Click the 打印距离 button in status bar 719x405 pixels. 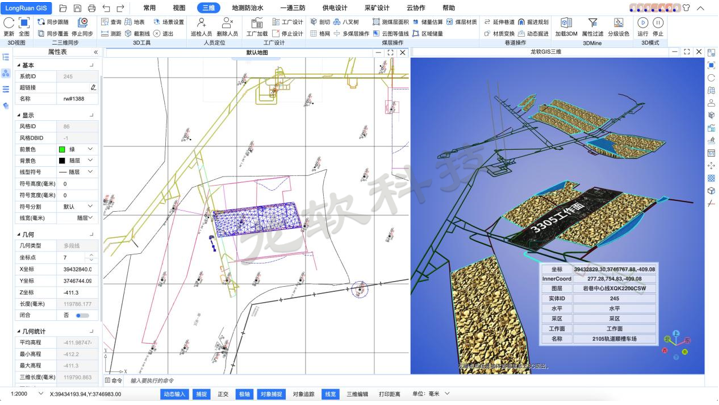[x=389, y=394]
